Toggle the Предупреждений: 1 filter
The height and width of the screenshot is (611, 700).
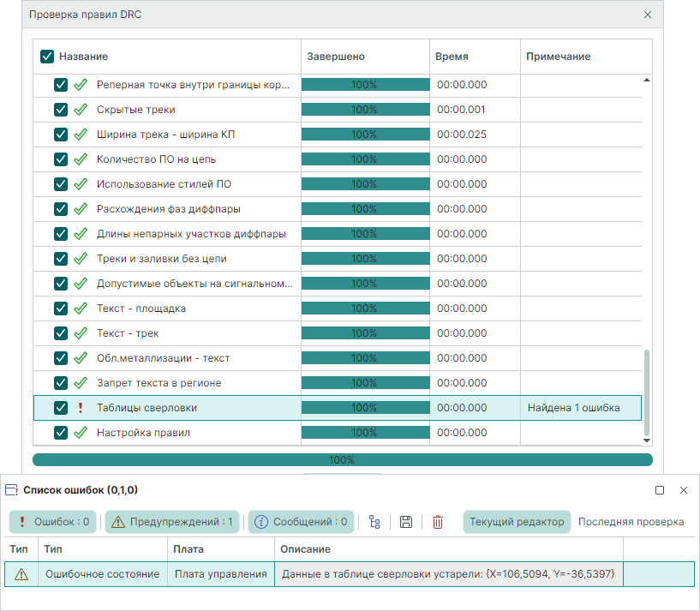172,522
